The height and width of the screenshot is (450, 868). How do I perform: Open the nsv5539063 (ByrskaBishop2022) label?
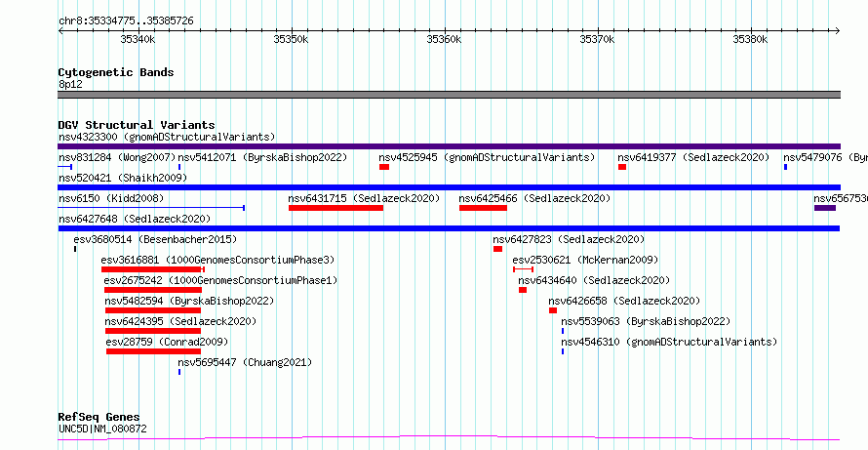(646, 321)
